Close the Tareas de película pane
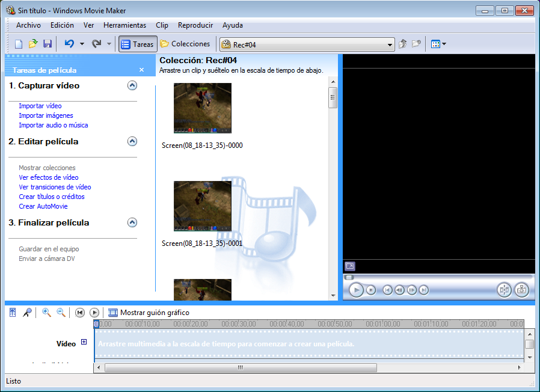The image size is (540, 392). click(x=141, y=70)
